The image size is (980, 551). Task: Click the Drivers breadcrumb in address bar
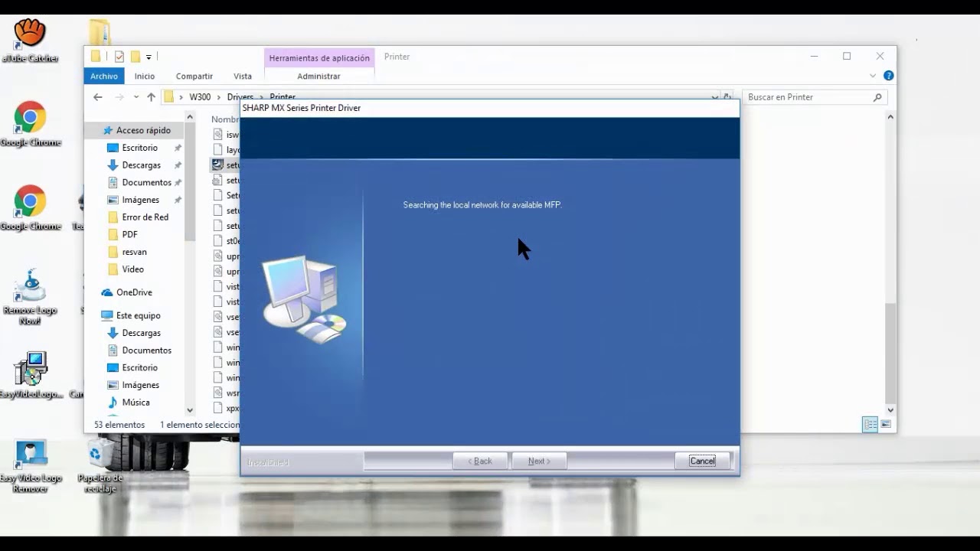[240, 97]
